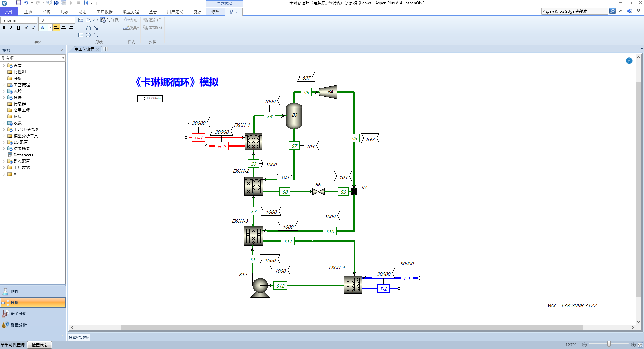The image size is (644, 349).
Task: Select the straight line shape tool
Action: (81, 28)
